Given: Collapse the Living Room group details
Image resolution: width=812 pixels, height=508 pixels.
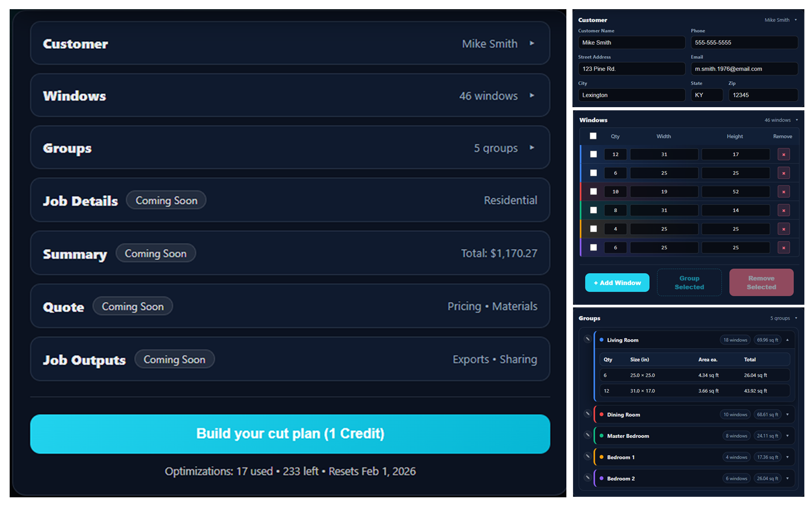Looking at the screenshot, I should click(x=788, y=340).
